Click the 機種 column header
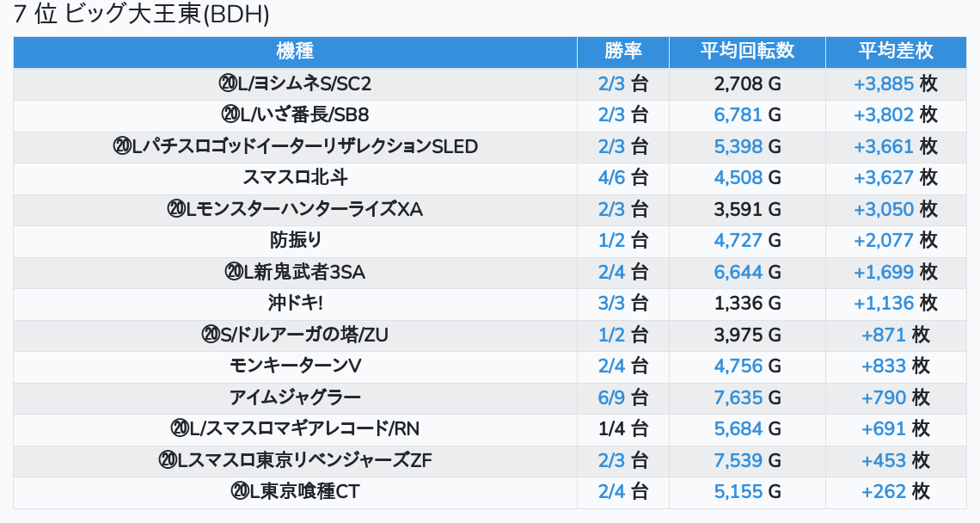 [295, 52]
